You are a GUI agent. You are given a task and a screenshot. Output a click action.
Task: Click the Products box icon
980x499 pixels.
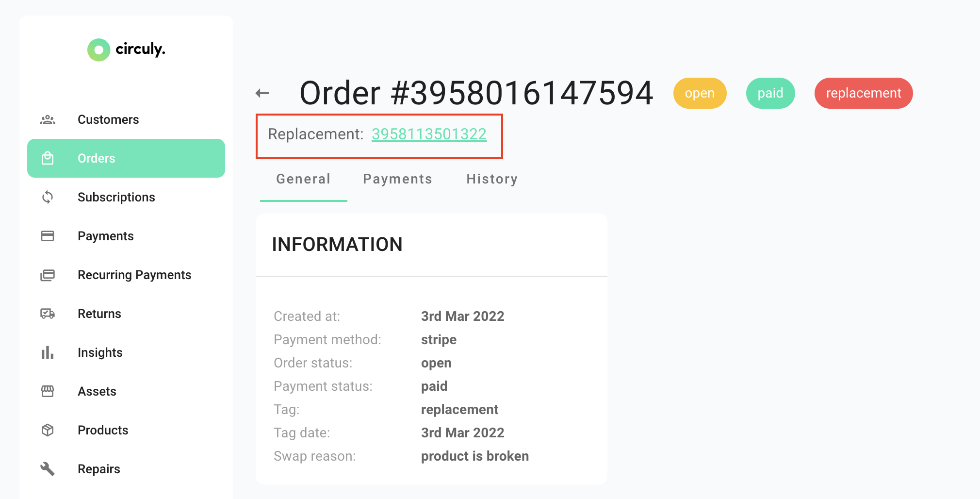[48, 430]
